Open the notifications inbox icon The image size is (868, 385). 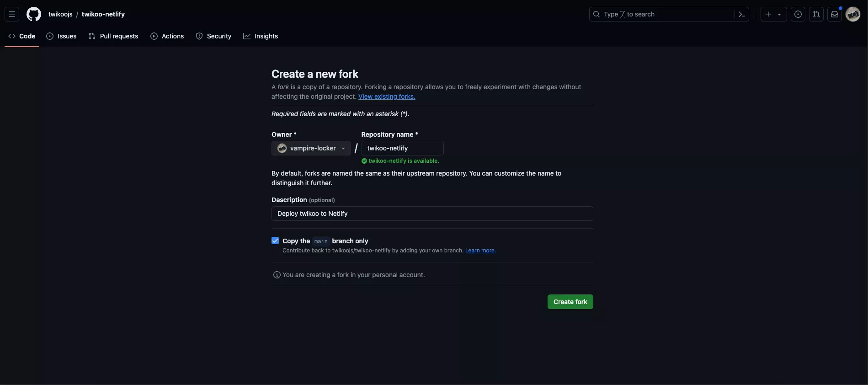click(835, 14)
